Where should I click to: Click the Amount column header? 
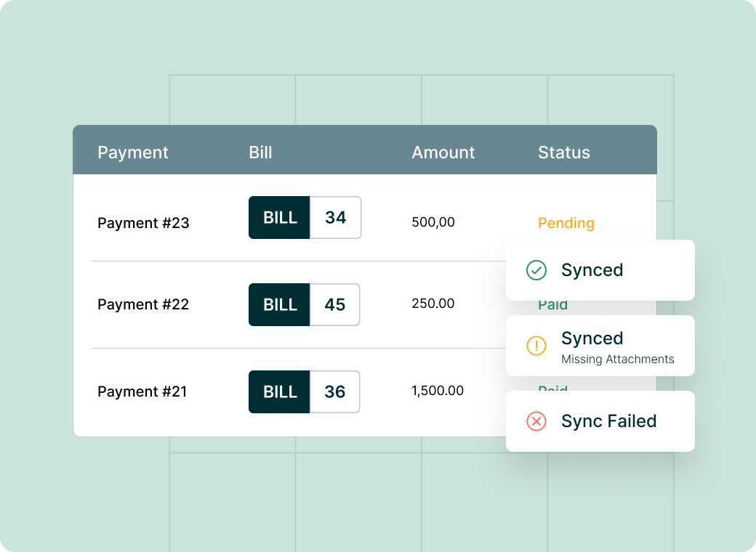[x=443, y=153]
